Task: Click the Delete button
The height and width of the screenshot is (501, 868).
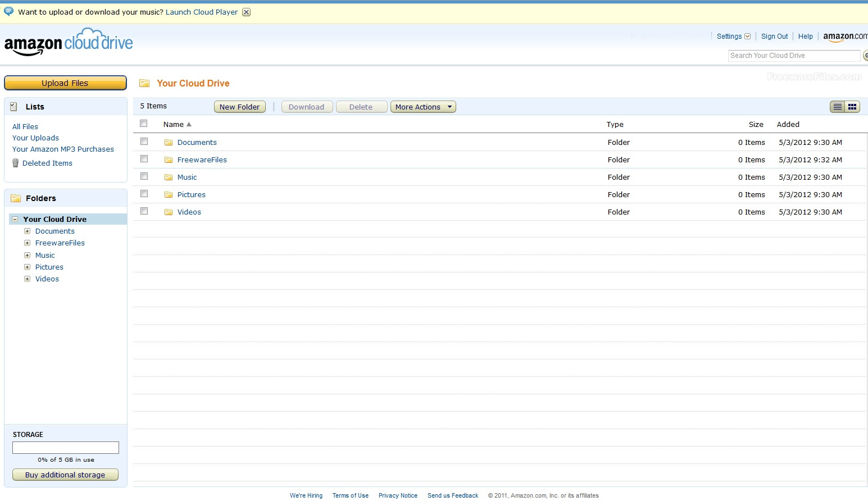Action: [x=361, y=107]
